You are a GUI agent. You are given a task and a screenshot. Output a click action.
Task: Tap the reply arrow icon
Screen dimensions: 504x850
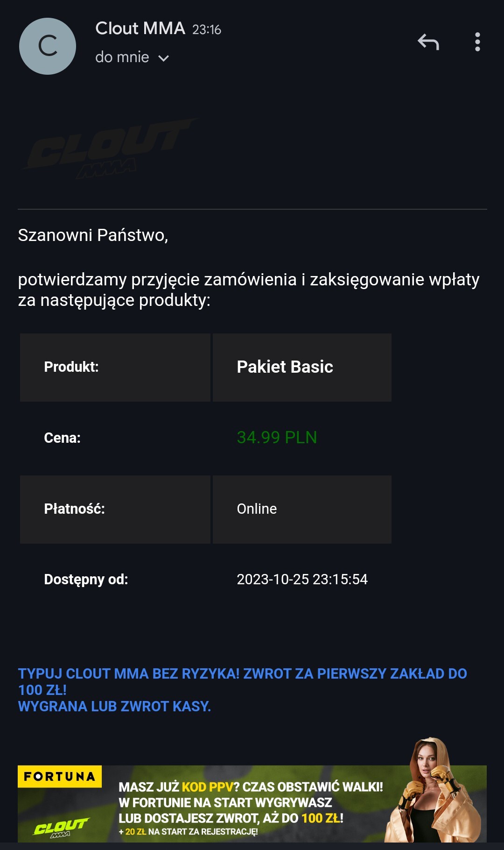tap(428, 42)
